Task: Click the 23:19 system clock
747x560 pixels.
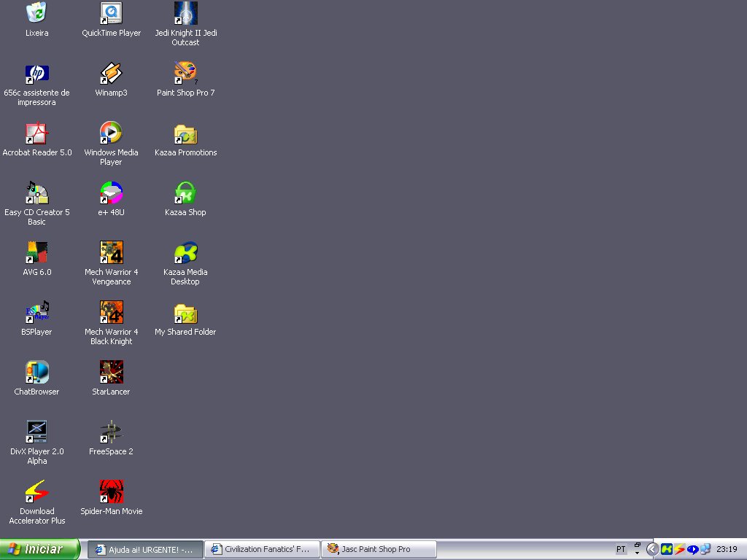Action: [x=727, y=550]
